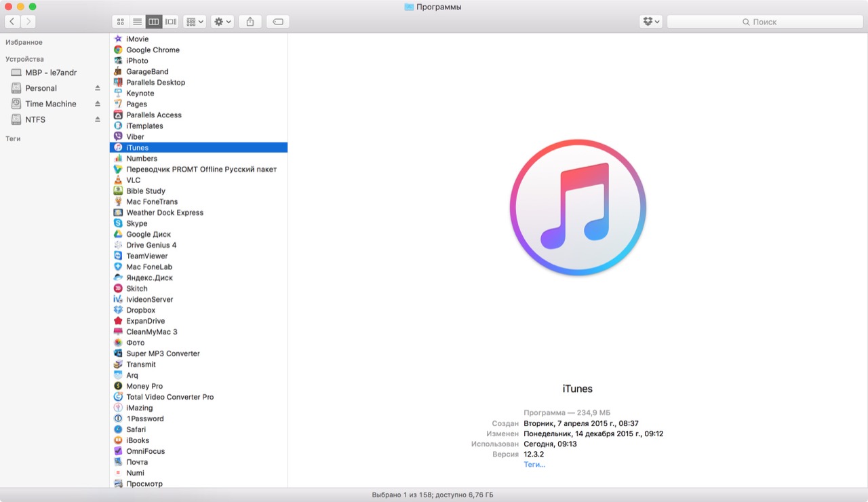Click the Skype app icon
Screen dimensions: 868x502
(118, 223)
